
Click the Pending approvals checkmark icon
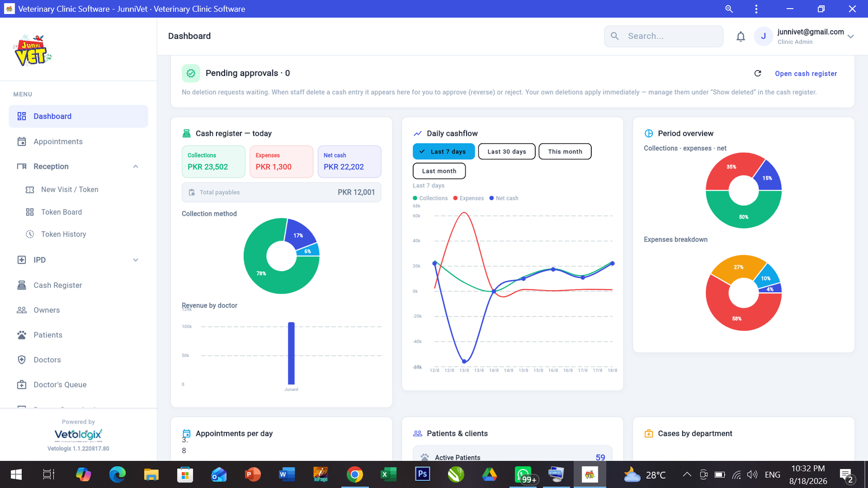click(x=191, y=73)
